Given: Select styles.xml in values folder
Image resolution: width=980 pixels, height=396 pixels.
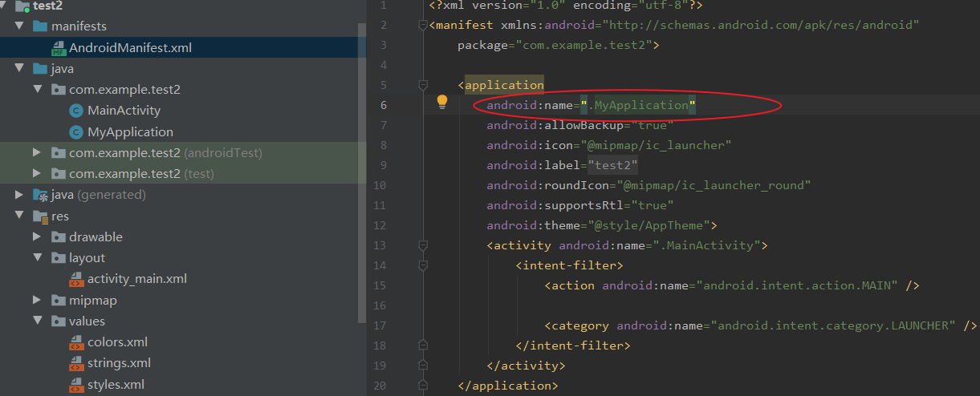Looking at the screenshot, I should [x=116, y=384].
